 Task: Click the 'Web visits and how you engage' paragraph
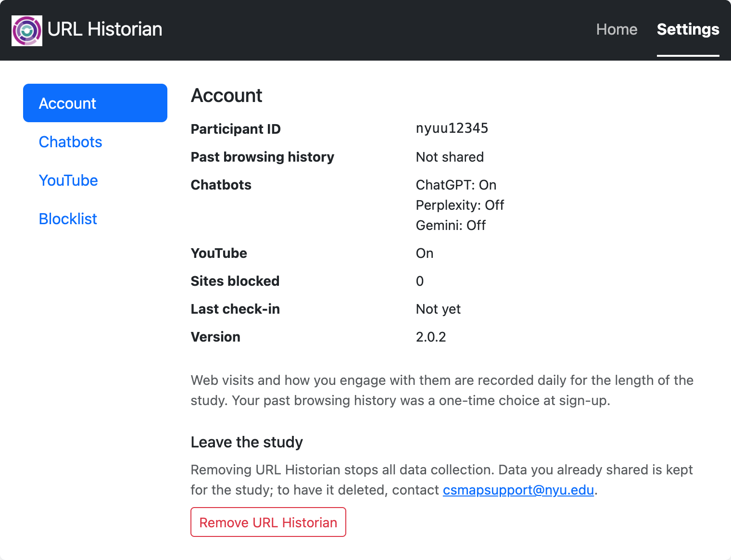point(442,390)
